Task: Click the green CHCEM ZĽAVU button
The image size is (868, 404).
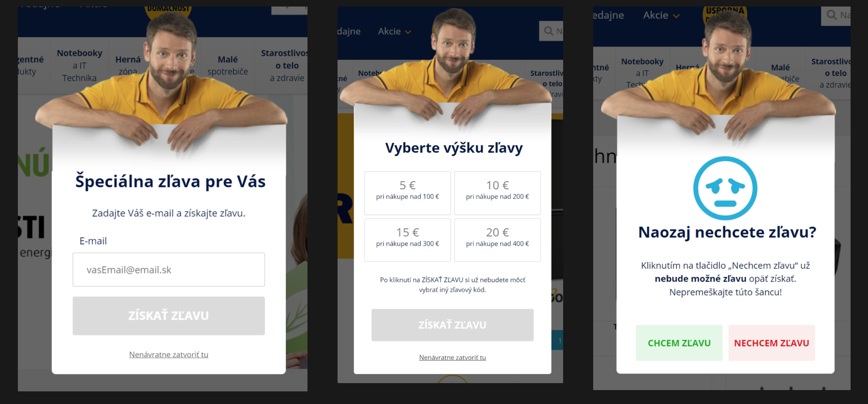Action: [679, 343]
